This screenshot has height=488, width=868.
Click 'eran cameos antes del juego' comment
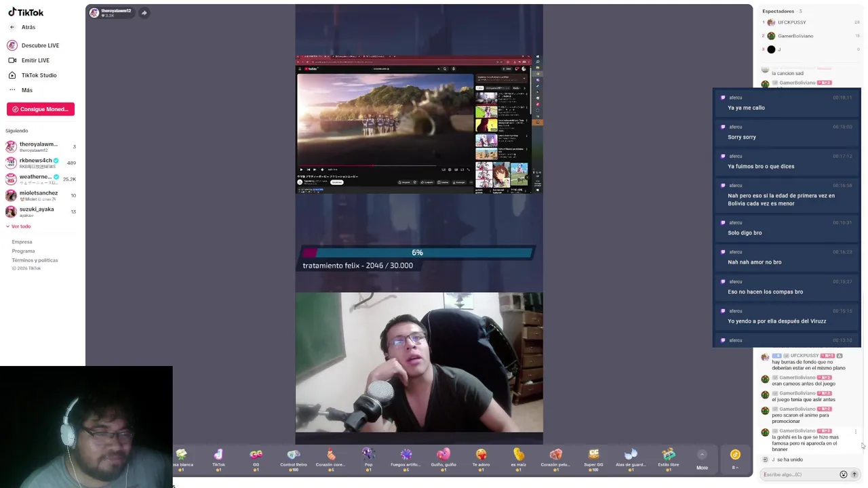click(804, 384)
